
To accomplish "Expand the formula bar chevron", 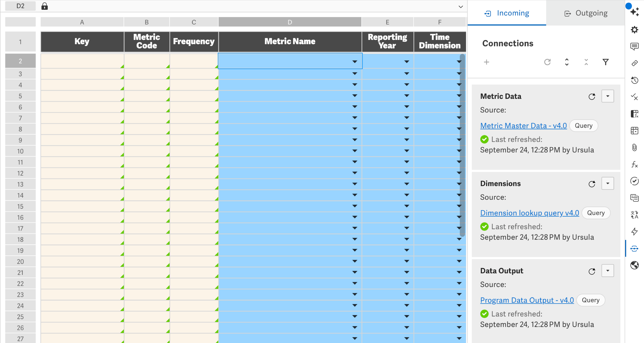I will pos(461,7).
